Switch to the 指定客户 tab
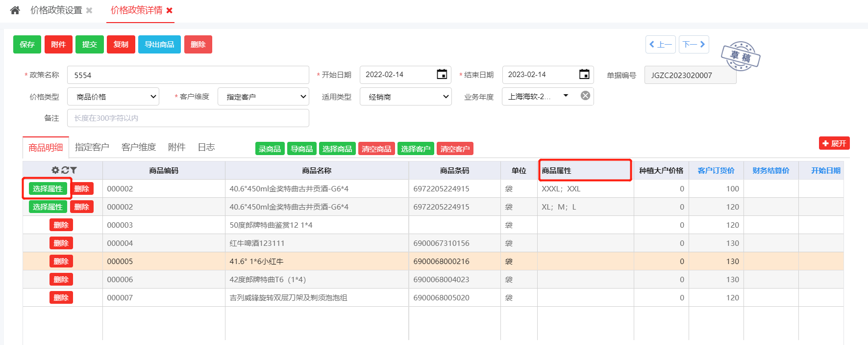868x345 pixels. (92, 147)
